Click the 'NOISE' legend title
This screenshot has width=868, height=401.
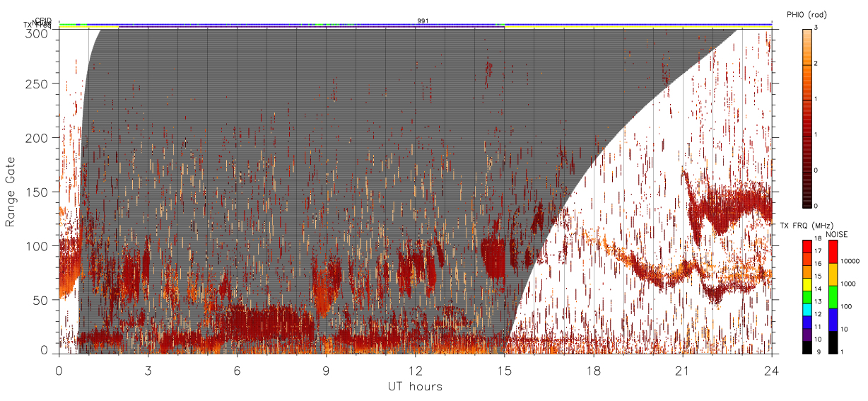tap(837, 234)
